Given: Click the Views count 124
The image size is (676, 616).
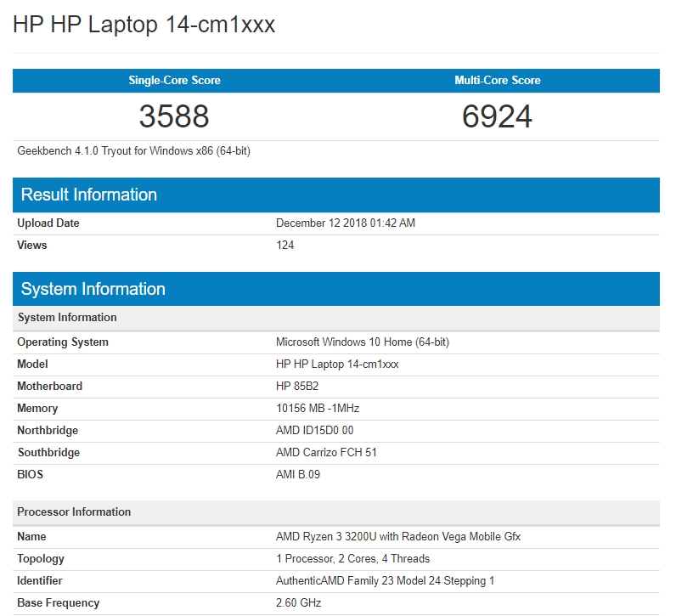Looking at the screenshot, I should click(285, 246).
